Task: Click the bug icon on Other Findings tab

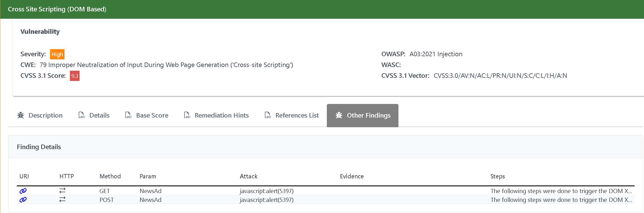Action: pyautogui.click(x=339, y=115)
